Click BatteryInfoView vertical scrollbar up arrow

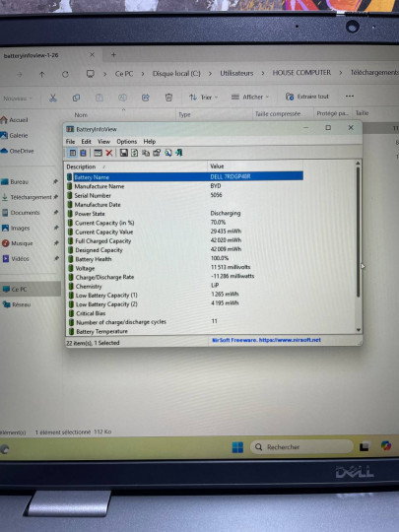tap(358, 164)
